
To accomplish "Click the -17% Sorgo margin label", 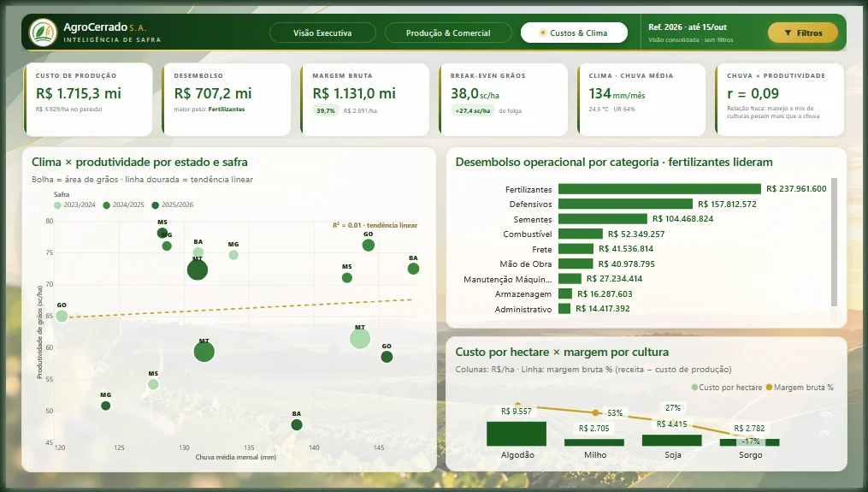I will coord(751,442).
